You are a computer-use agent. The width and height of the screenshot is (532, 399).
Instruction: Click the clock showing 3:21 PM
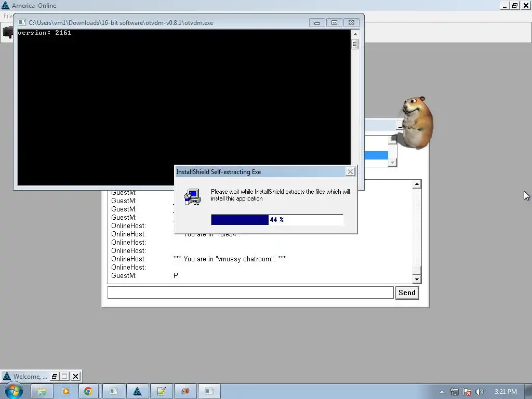coord(506,392)
